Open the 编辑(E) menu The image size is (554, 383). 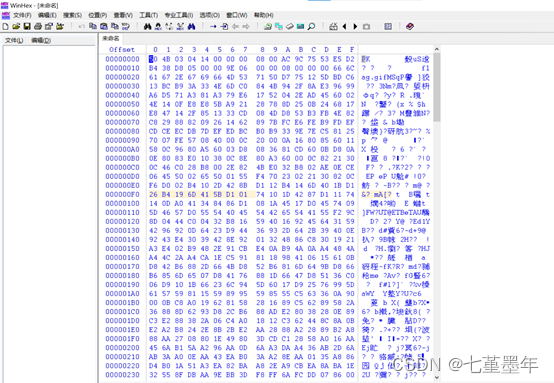47,15
